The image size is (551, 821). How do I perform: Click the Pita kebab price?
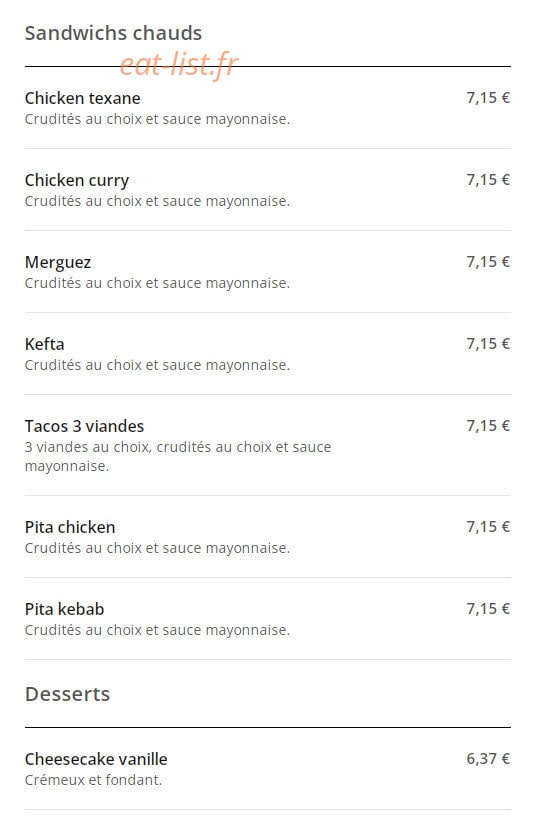pos(488,608)
